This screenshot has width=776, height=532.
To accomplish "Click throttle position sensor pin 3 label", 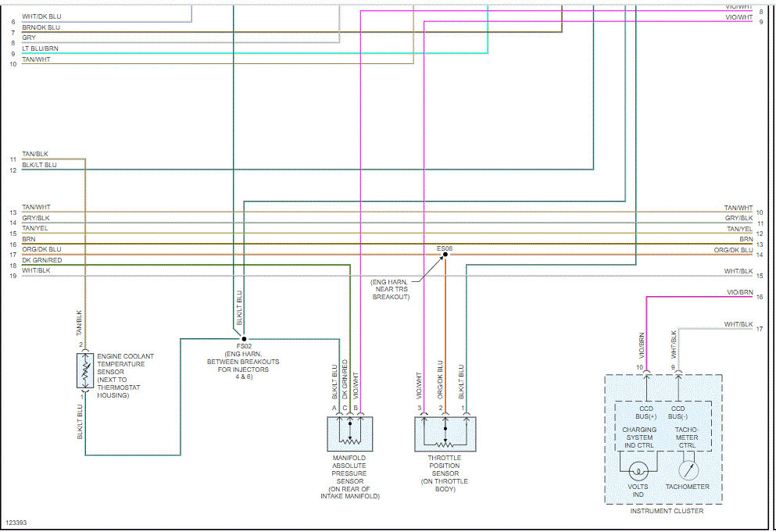I will pos(419,409).
